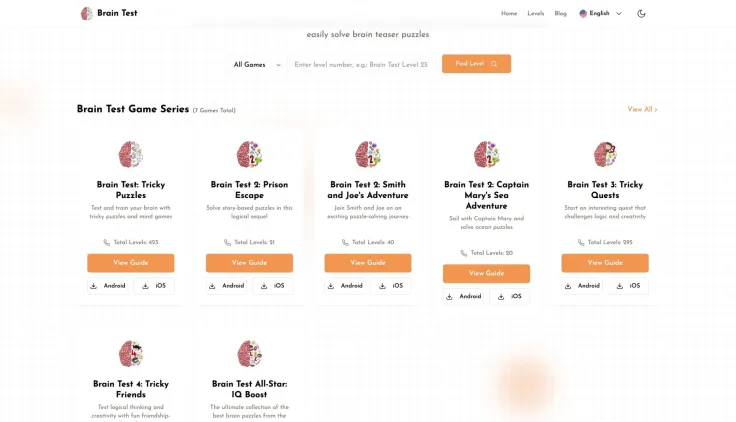Focus the level number search field
Image resolution: width=736 pixels, height=422 pixels.
click(361, 65)
